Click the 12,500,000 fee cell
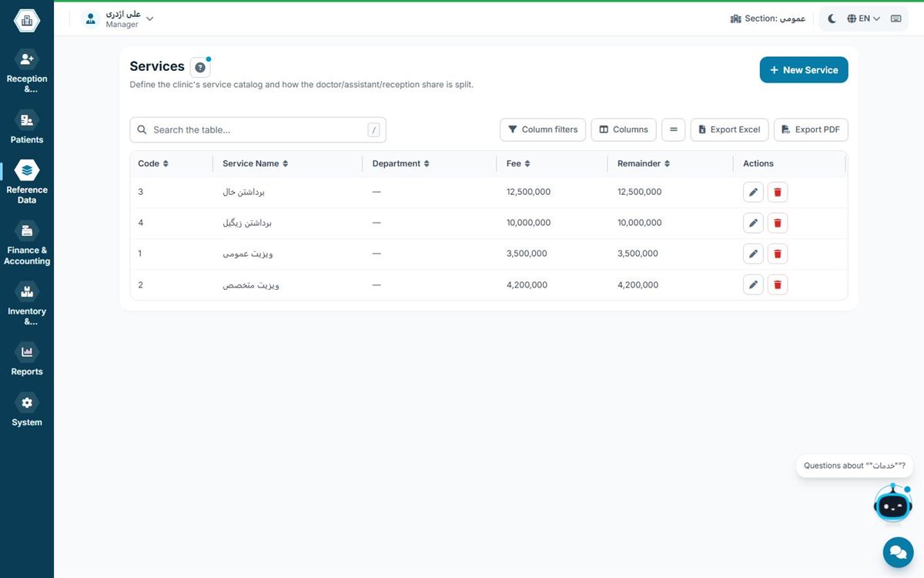The image size is (924, 578). tap(528, 192)
